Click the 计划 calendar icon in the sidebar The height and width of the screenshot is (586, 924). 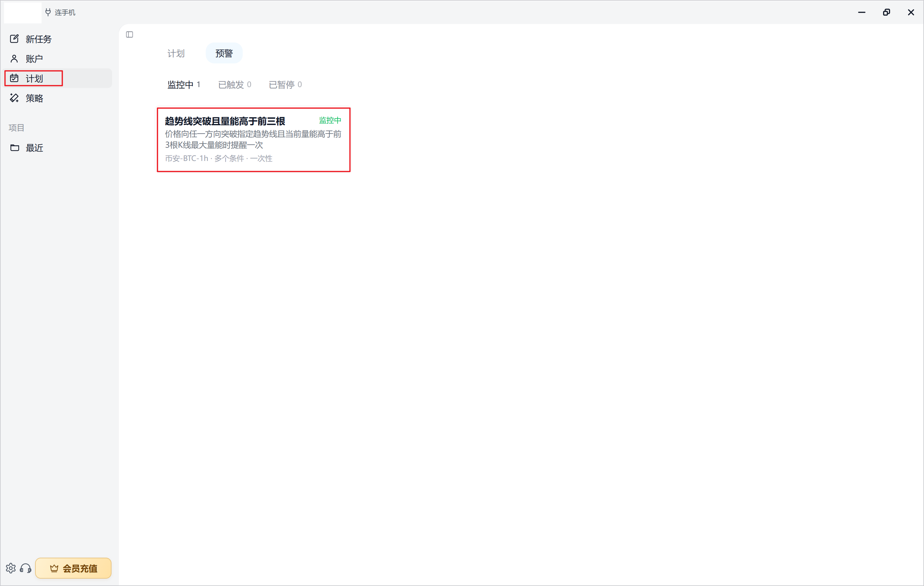[14, 78]
